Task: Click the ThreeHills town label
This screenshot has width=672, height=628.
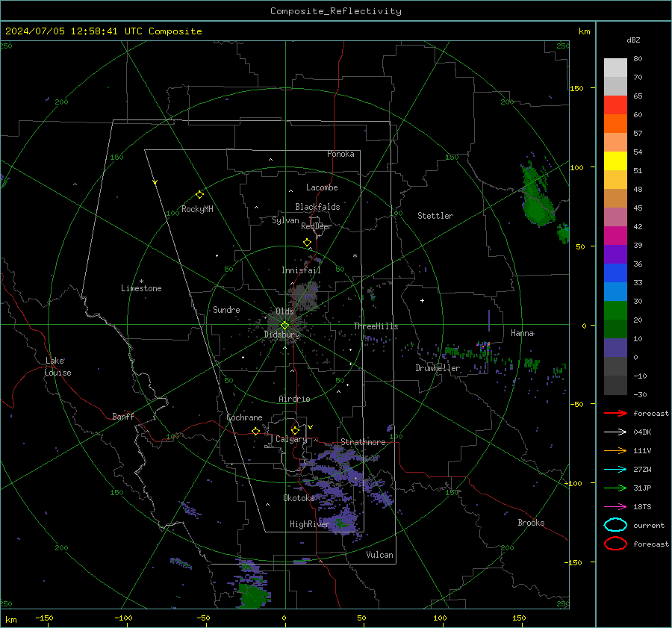Action: [x=376, y=326]
